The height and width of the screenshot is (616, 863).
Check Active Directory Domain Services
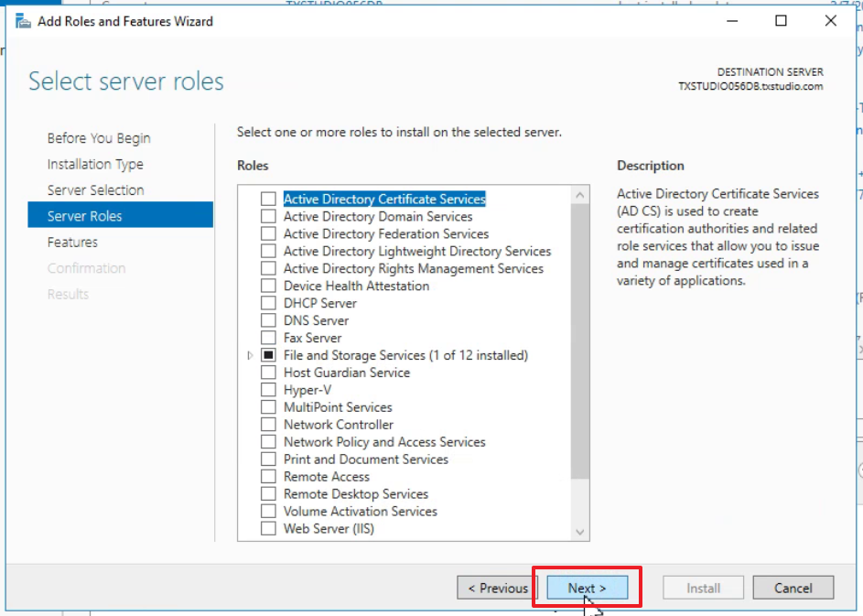click(268, 216)
